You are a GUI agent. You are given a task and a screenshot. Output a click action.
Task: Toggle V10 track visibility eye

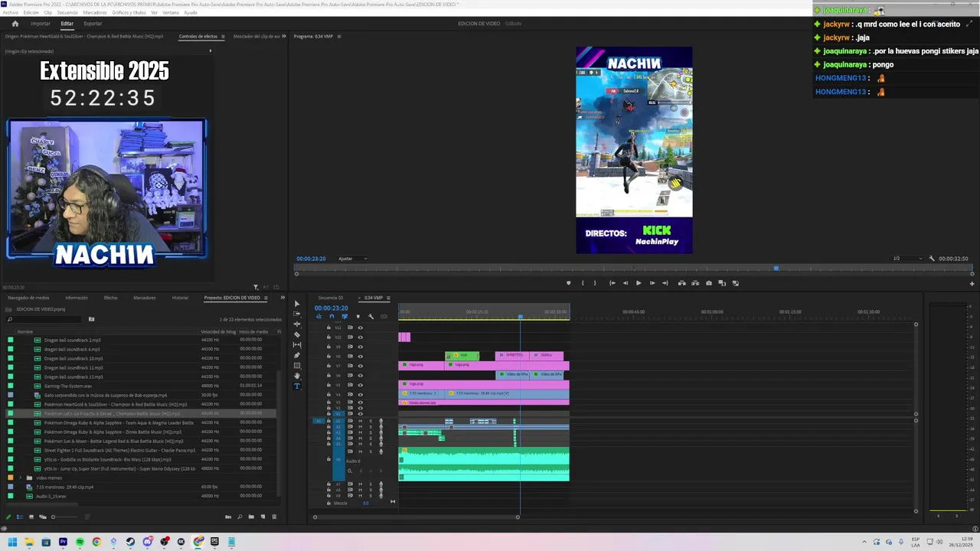click(361, 337)
